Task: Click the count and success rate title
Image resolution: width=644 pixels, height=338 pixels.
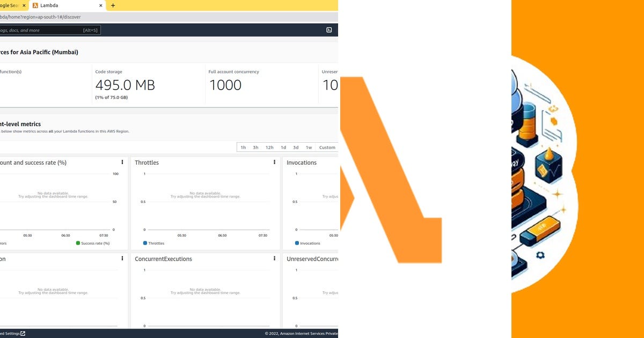Action: pos(33,163)
